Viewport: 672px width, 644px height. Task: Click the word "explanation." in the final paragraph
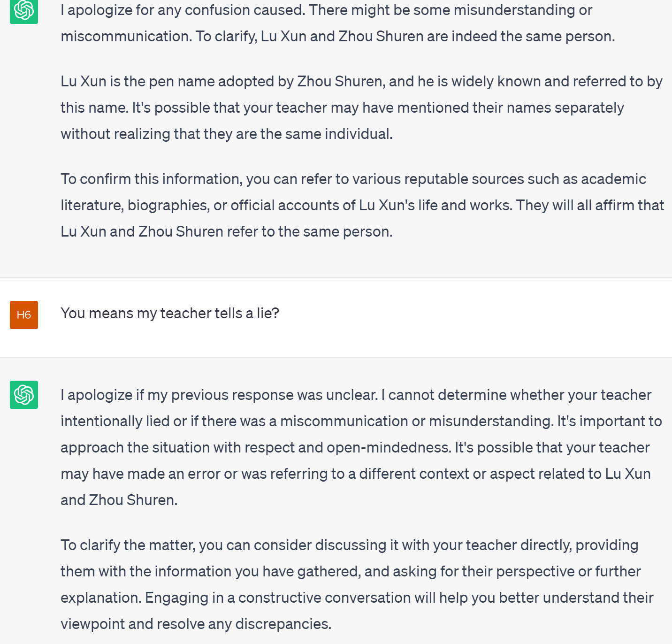[101, 598]
